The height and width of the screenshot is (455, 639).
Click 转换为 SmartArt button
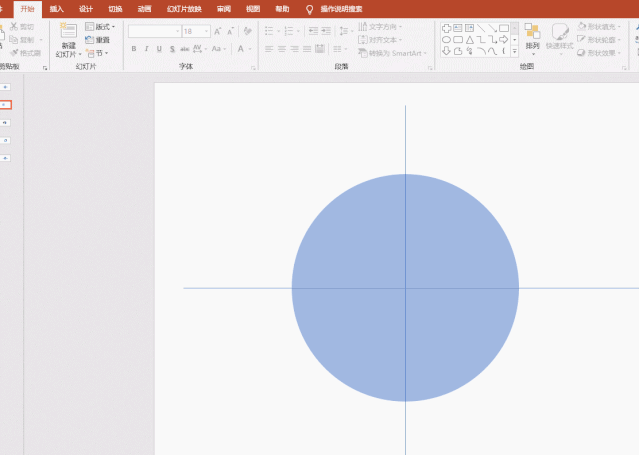(392, 53)
